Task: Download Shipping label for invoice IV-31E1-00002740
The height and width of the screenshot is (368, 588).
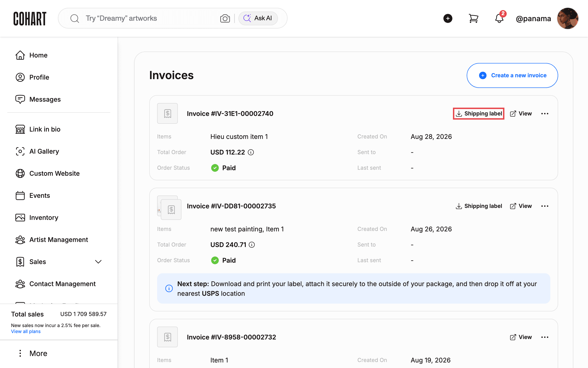Action: (x=479, y=114)
